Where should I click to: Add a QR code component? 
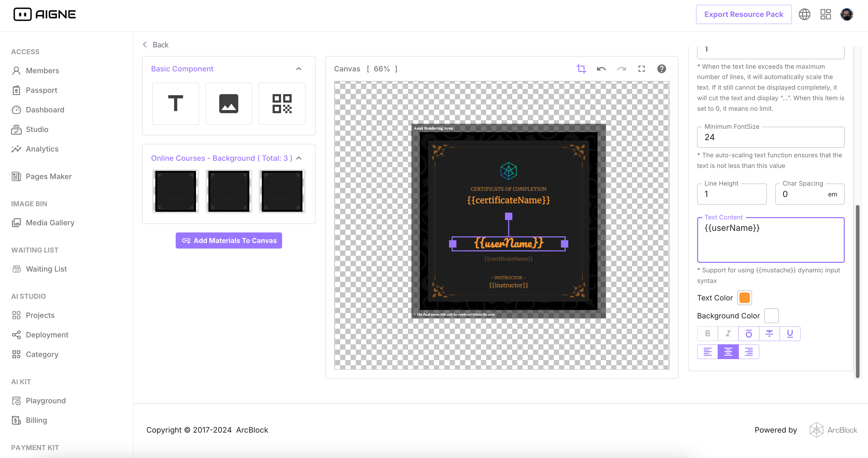(x=282, y=103)
